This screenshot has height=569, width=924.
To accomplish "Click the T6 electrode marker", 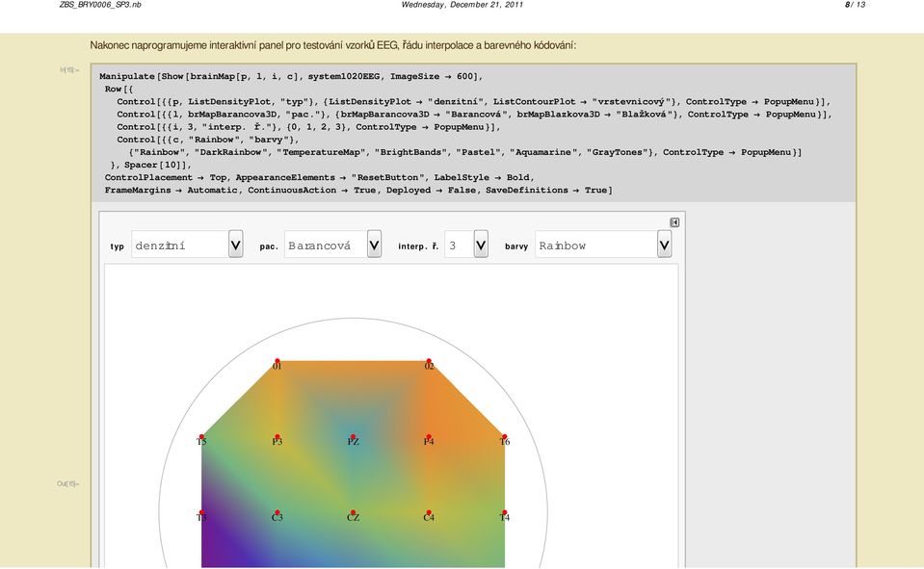I will point(505,437).
